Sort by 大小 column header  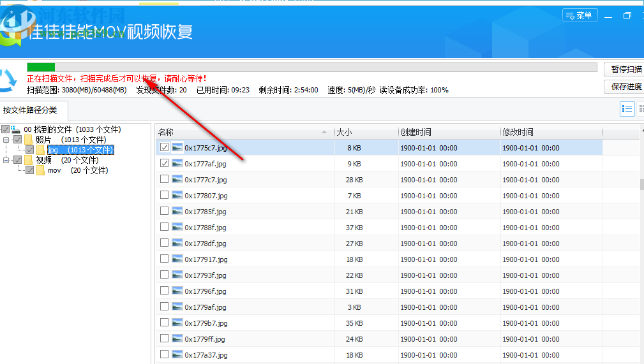366,132
